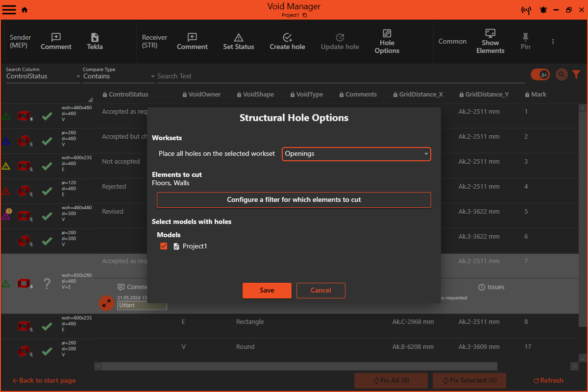
Task: Toggle the case-sensitive search switch
Action: click(540, 74)
